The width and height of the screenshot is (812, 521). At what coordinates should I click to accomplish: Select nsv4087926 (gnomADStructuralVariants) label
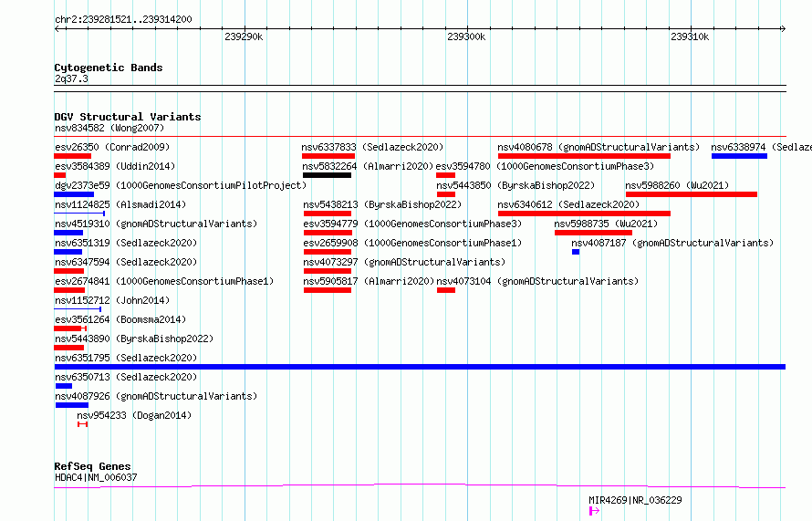pyautogui.click(x=156, y=396)
